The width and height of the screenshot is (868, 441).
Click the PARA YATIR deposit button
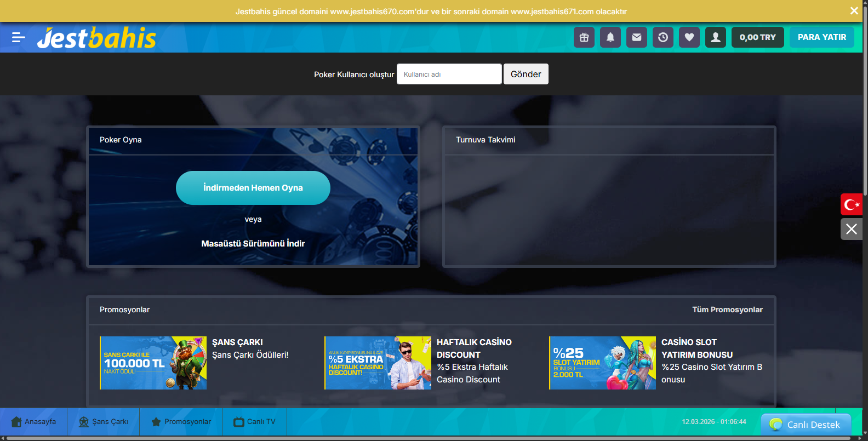821,37
